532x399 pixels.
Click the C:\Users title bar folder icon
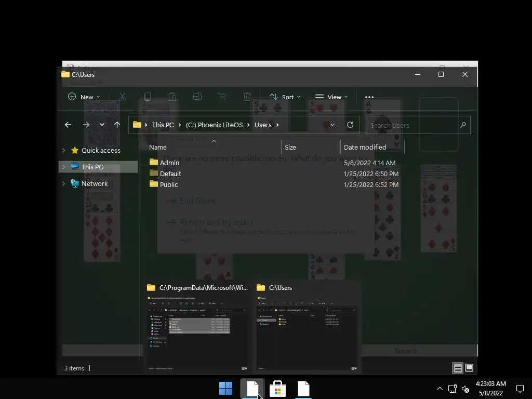pyautogui.click(x=65, y=74)
